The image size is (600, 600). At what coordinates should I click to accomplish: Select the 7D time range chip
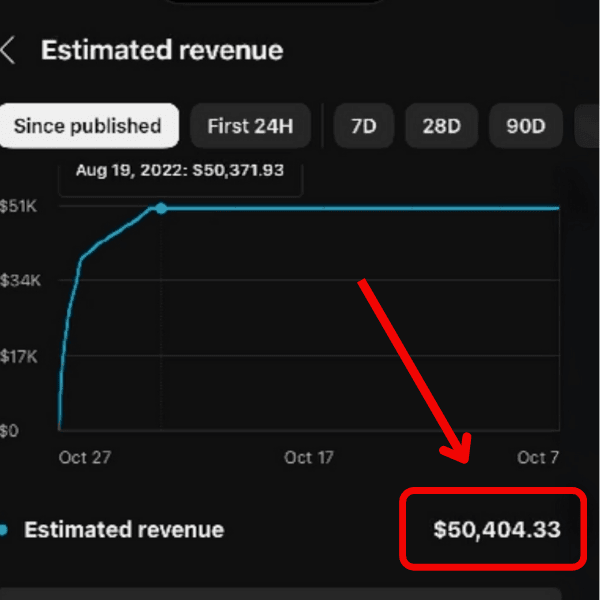(x=362, y=126)
